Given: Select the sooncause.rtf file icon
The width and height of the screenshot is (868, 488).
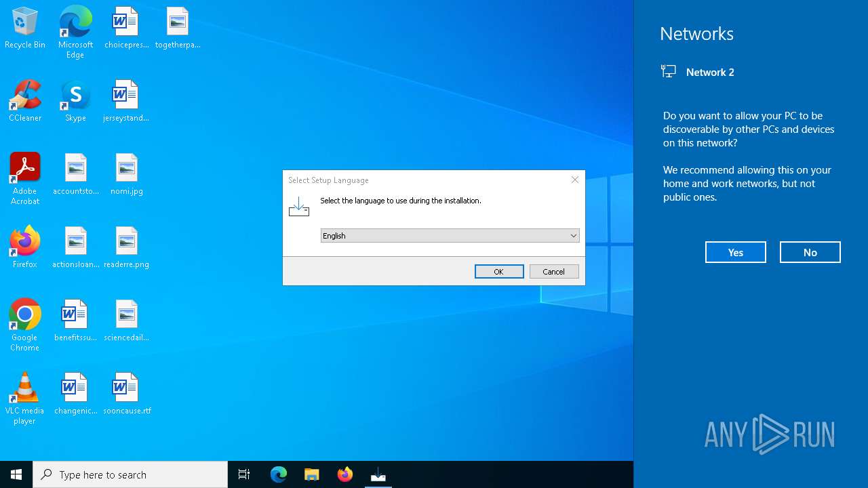Looking at the screenshot, I should (126, 394).
